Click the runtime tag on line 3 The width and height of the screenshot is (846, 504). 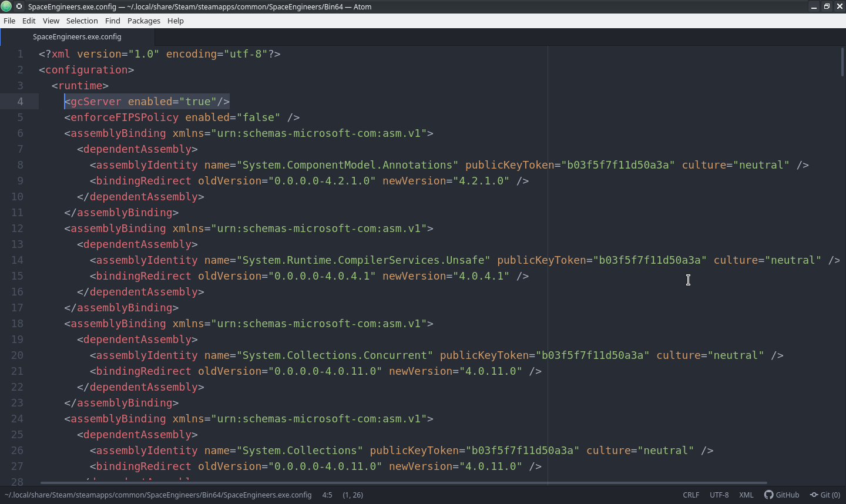(x=80, y=86)
